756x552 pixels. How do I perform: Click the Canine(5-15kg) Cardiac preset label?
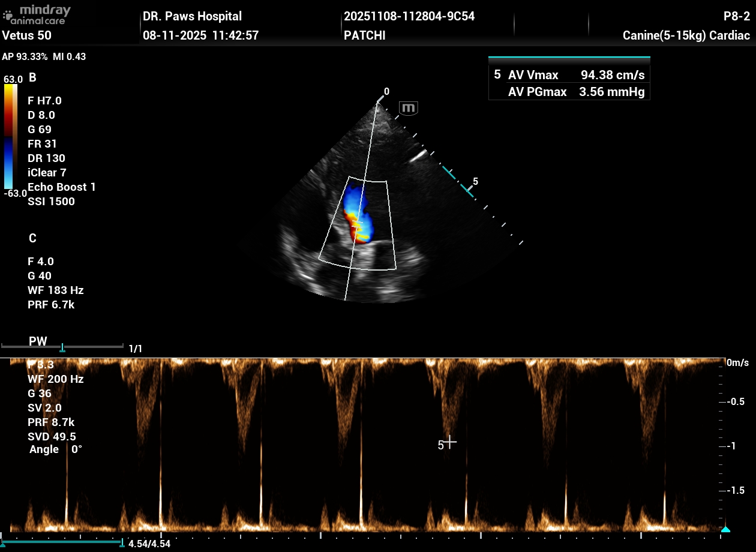click(686, 35)
